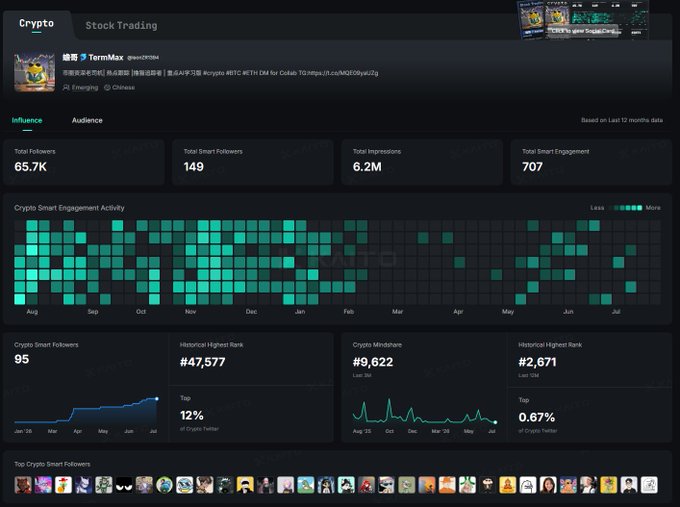680x507 pixels.
Task: Click the end point of the blue followers chart
Action: (157, 399)
